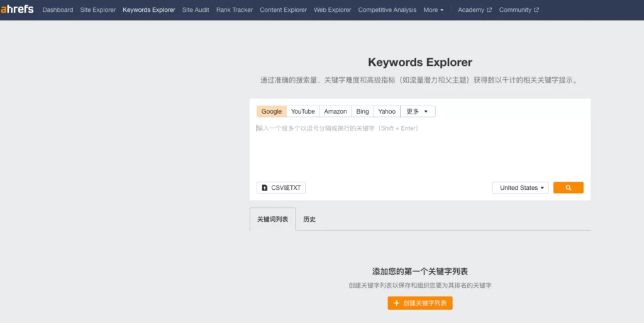This screenshot has width=644, height=323.
Task: Select the Google search engine tab
Action: 272,111
